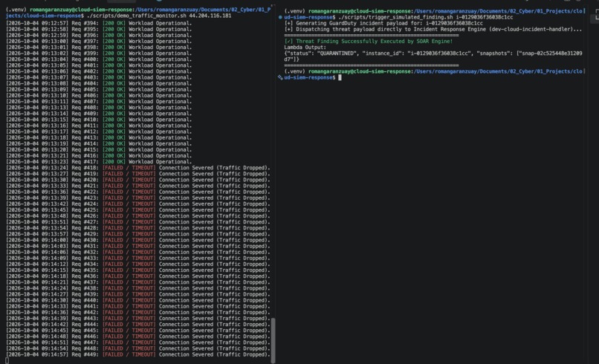Click the 'Req #394' log line
Image resolution: width=599 pixels, height=364 pixels.
pyautogui.click(x=99, y=23)
